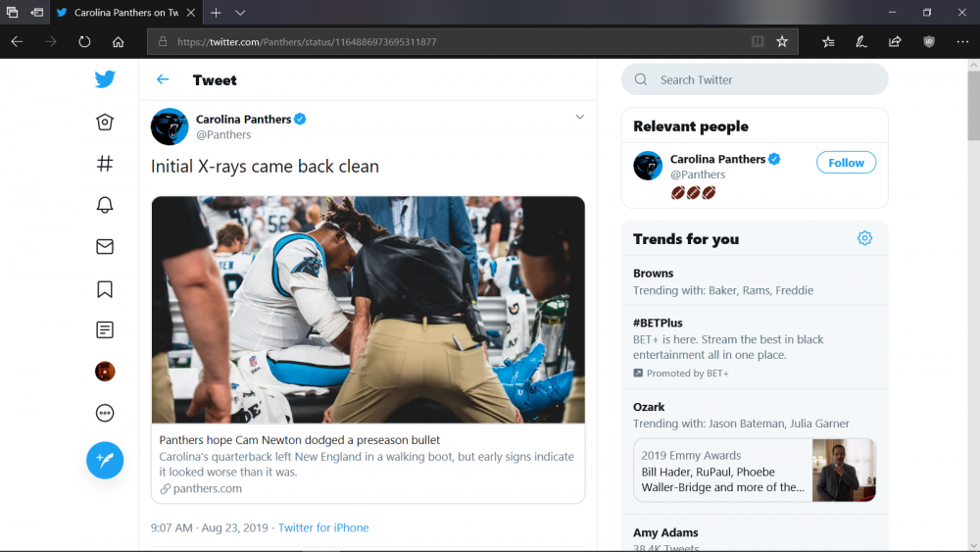Open Twitter home via bird logo

coord(105,79)
